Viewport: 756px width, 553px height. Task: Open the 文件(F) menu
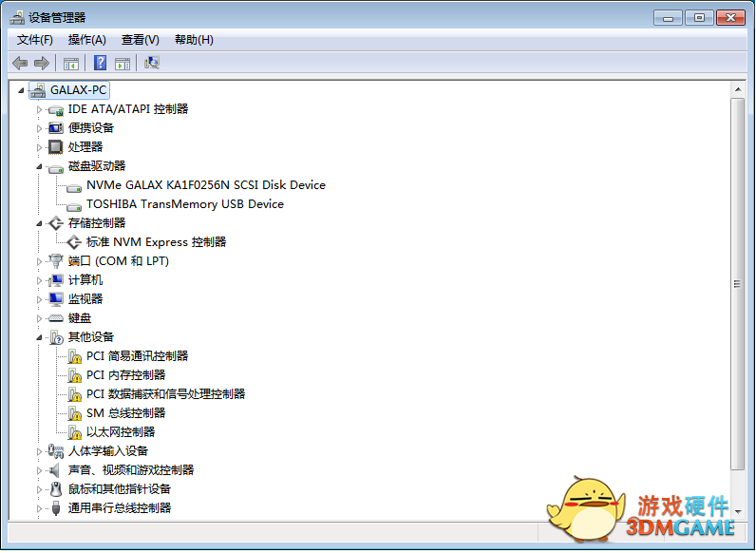[x=35, y=40]
